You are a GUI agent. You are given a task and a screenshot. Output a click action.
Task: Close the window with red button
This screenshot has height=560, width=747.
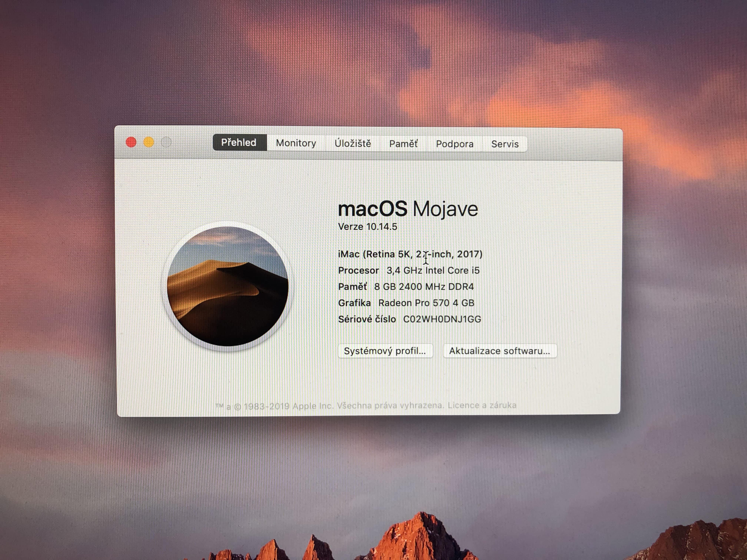coord(131,142)
